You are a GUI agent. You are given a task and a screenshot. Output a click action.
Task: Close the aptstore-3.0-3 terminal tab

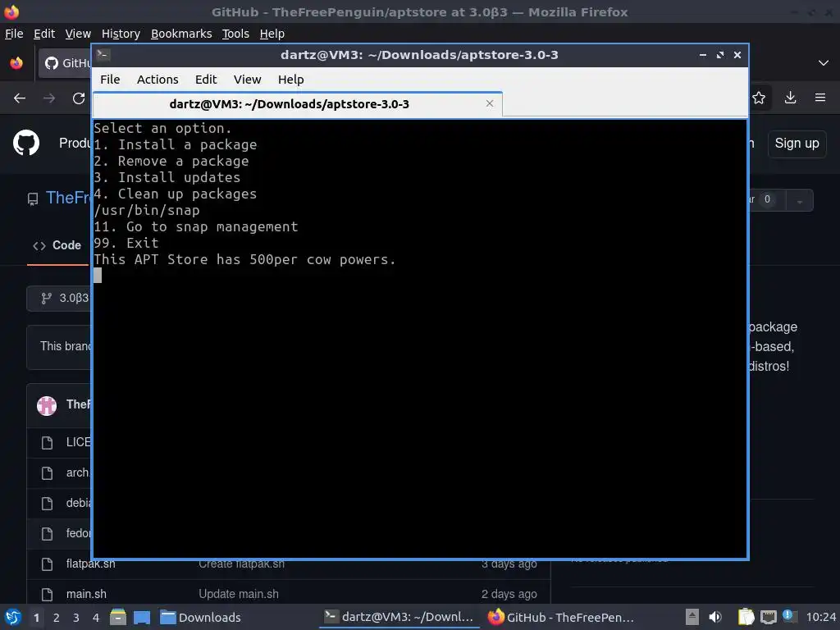pos(490,103)
